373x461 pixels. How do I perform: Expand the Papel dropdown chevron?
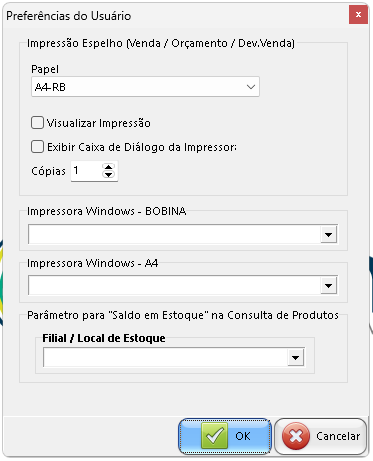251,87
